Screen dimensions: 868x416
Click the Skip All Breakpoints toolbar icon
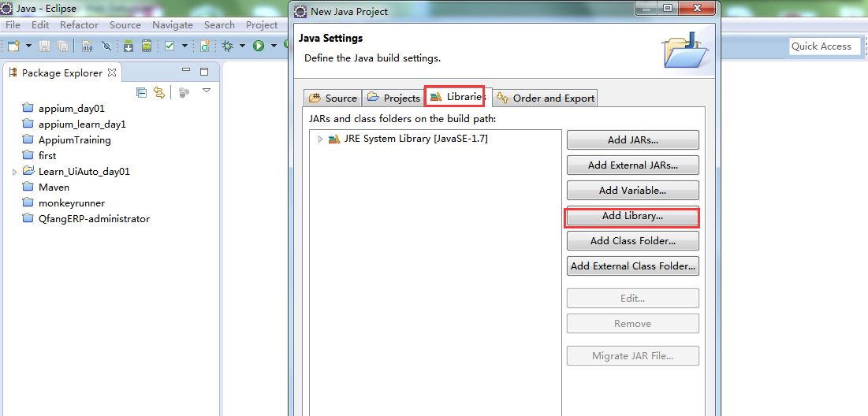107,46
